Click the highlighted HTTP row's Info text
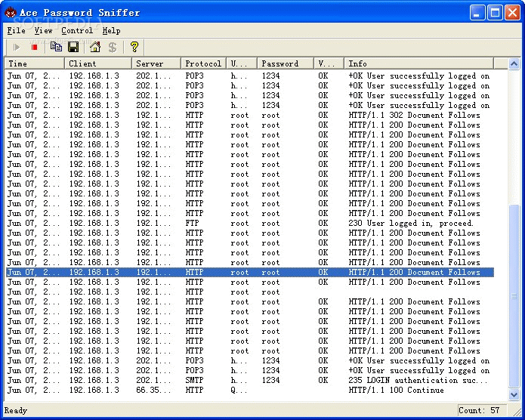Image resolution: width=525 pixels, height=420 pixels. click(x=414, y=272)
